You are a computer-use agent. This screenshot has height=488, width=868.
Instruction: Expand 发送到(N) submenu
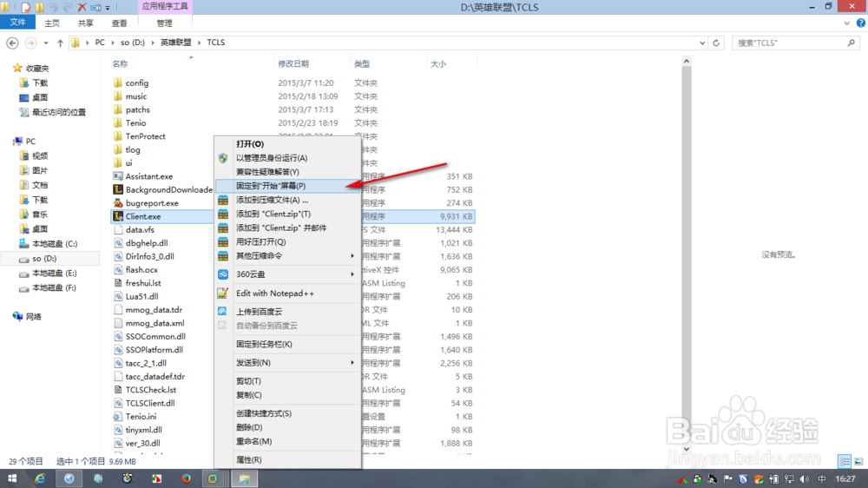click(x=288, y=363)
